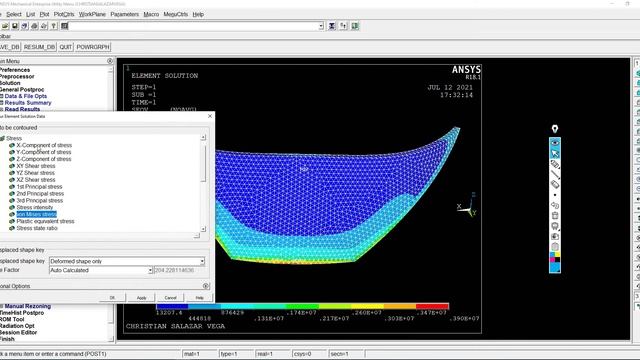
Task: Click the item list scroll-down arrow
Action: (203, 229)
